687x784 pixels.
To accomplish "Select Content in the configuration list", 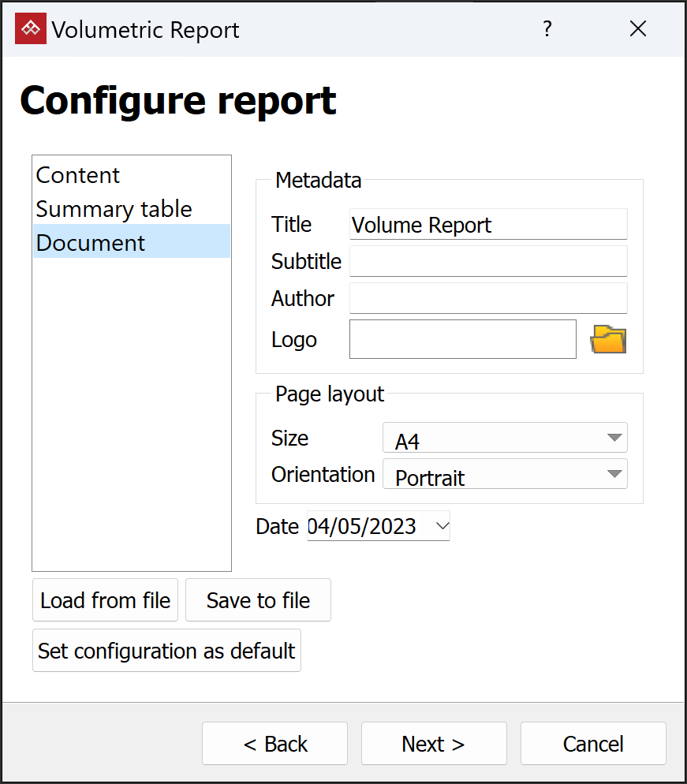I will click(78, 175).
